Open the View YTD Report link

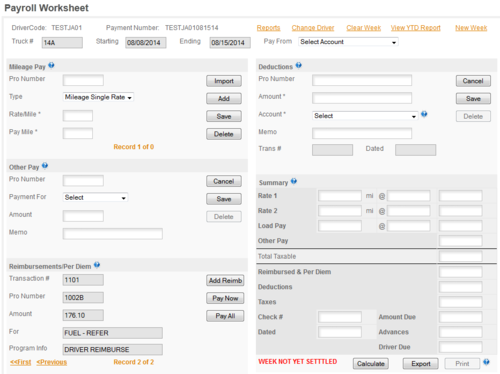click(x=416, y=28)
